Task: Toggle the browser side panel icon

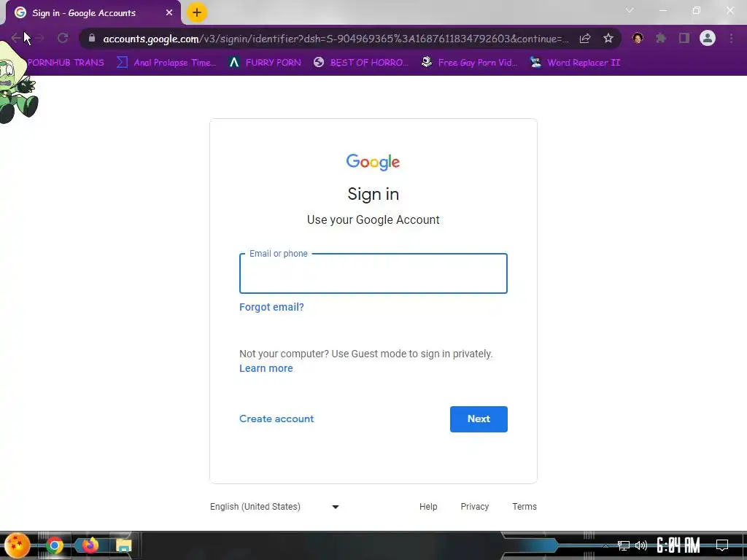Action: click(684, 38)
